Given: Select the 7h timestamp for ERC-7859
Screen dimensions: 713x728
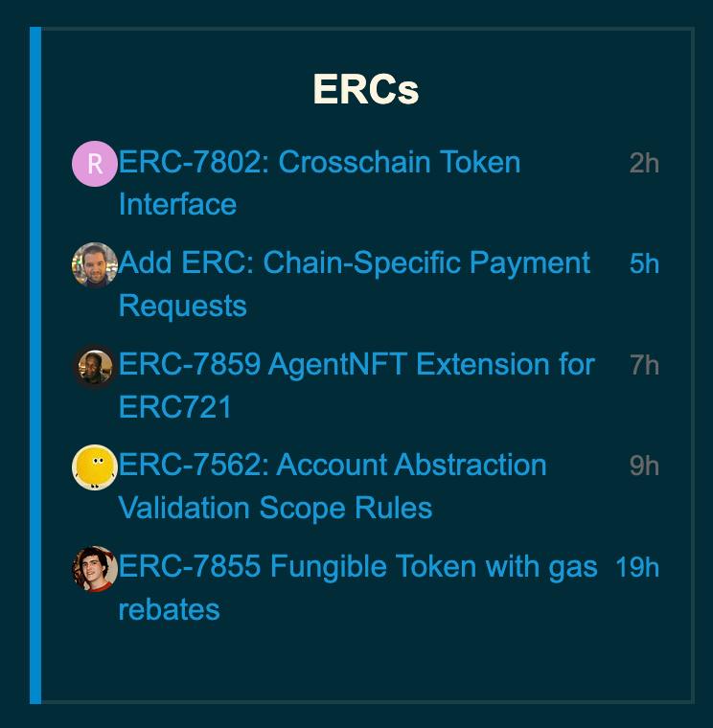Looking at the screenshot, I should (644, 366).
